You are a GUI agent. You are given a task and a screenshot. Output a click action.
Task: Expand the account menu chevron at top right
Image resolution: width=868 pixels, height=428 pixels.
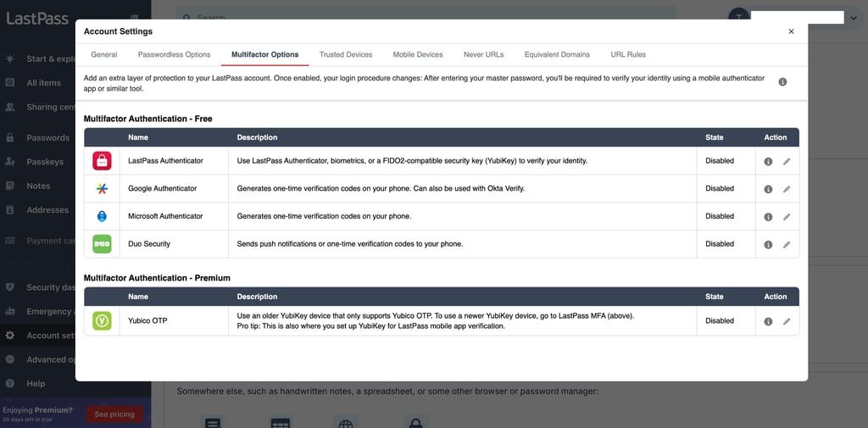coord(853,18)
